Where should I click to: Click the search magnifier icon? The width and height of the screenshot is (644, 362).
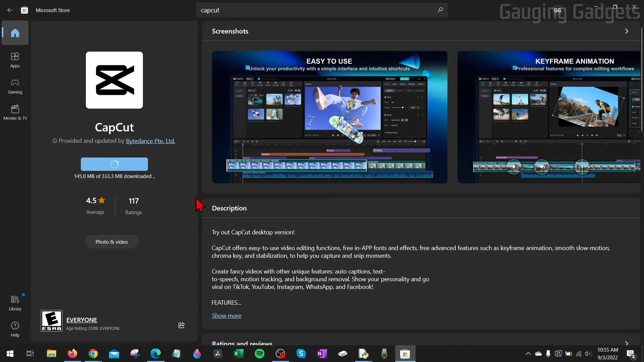click(440, 10)
